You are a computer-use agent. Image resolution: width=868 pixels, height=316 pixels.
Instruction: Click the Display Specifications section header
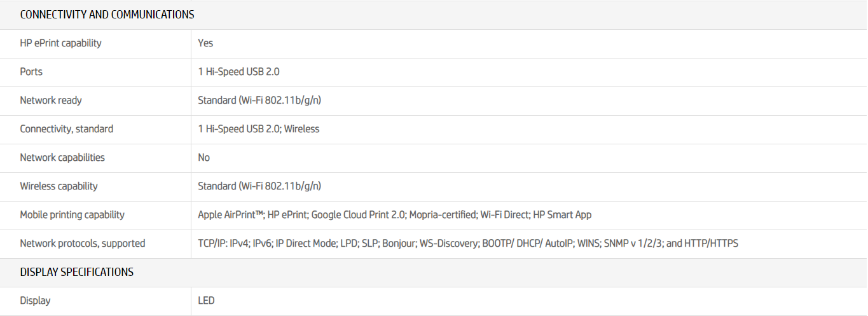click(x=77, y=272)
